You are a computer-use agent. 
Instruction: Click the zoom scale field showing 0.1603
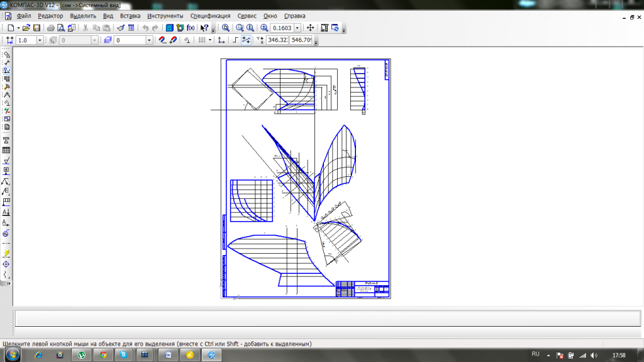[x=282, y=28]
